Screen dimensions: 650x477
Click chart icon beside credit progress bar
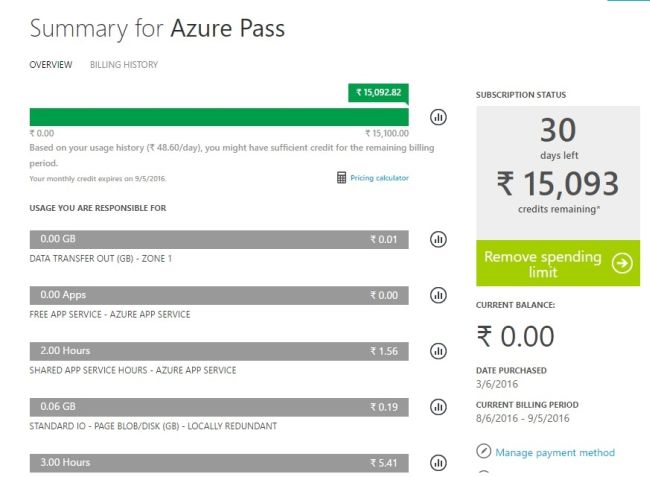(438, 117)
